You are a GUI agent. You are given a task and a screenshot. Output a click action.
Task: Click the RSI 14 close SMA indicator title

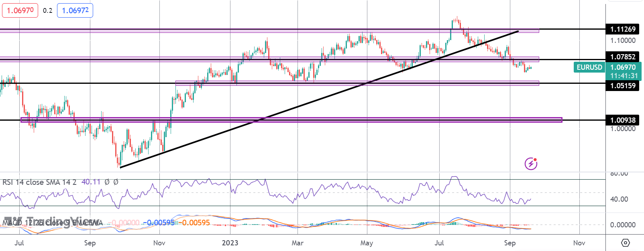(39, 182)
